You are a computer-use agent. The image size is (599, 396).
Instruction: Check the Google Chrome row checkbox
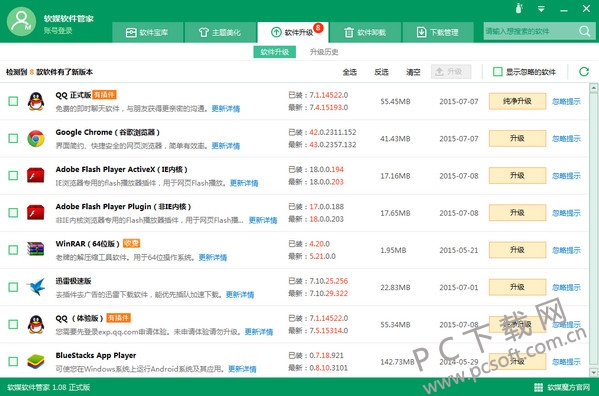13,138
